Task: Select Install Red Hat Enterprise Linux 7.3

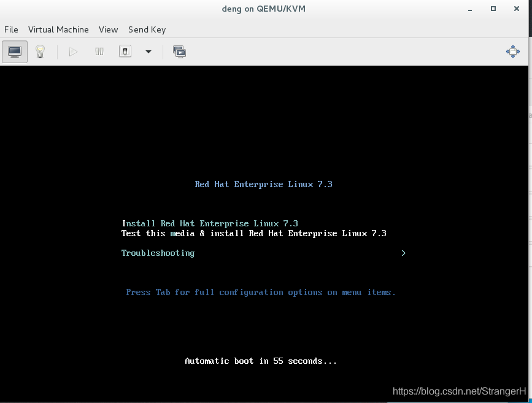Action: pyautogui.click(x=210, y=223)
